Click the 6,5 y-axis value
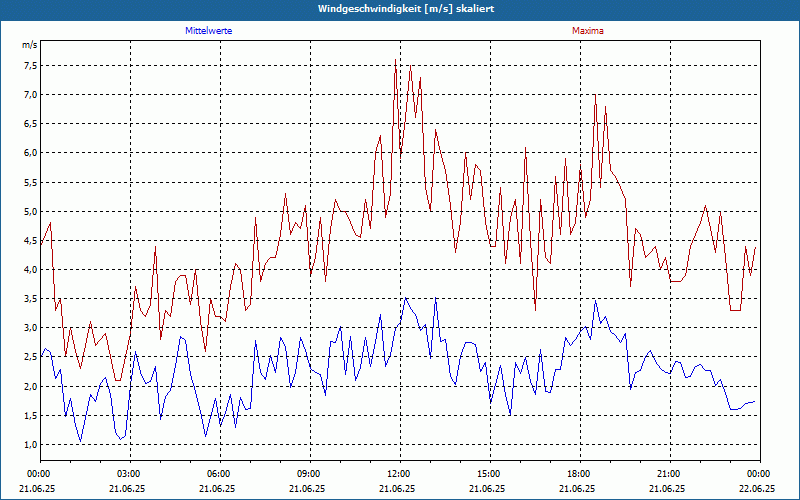The width and height of the screenshot is (800, 500). tap(30, 123)
